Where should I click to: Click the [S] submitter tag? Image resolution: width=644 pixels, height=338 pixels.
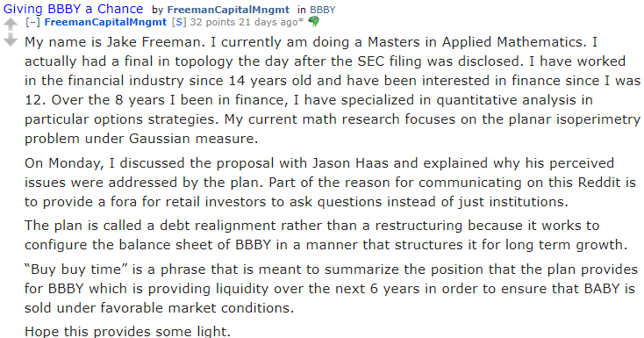[x=179, y=22]
